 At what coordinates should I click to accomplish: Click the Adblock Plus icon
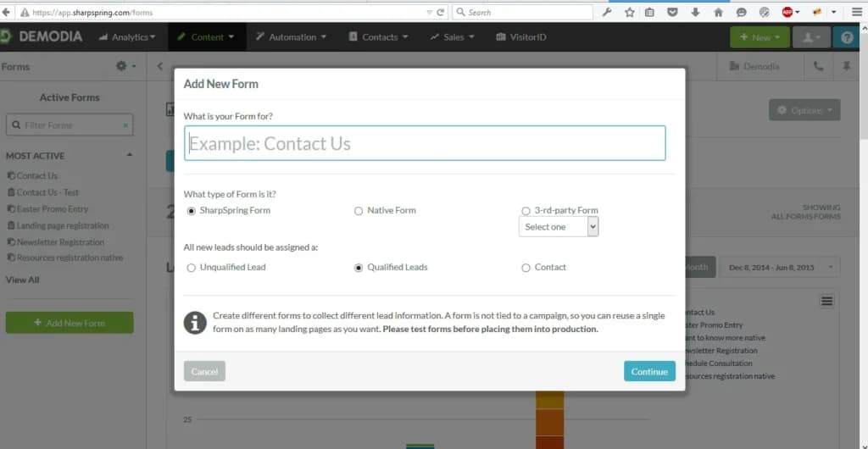pyautogui.click(x=787, y=12)
